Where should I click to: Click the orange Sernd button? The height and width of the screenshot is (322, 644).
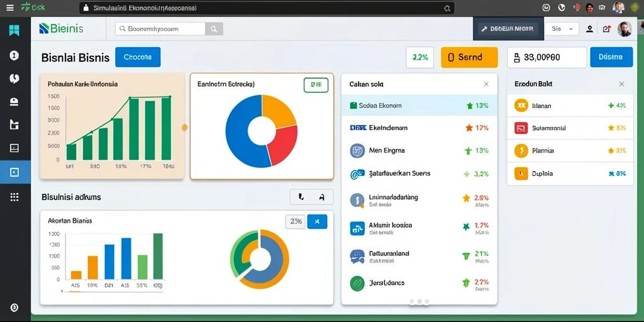coord(469,57)
